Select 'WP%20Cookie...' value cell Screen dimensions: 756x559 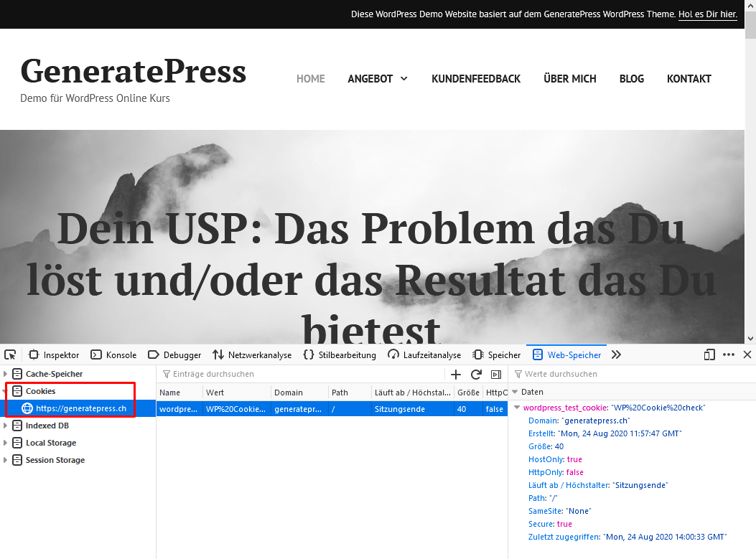coord(237,409)
